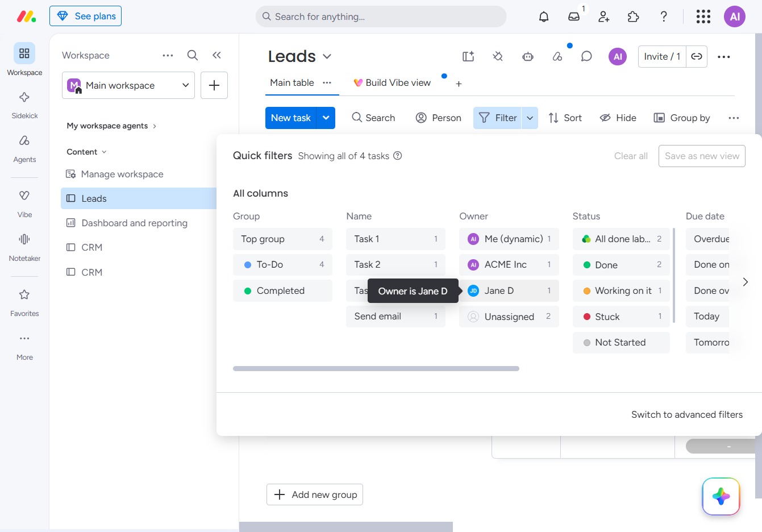Toggle Completed group filter
Viewport: 762px width, 532px height.
[282, 291]
